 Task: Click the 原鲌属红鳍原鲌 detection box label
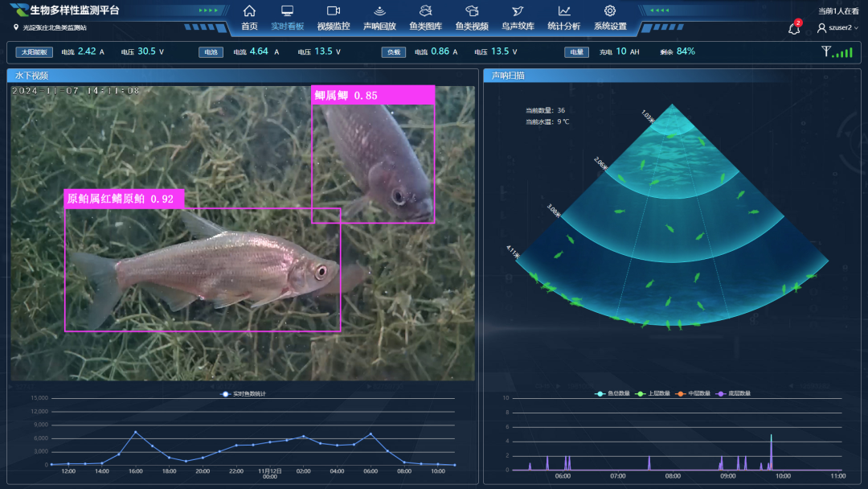(124, 199)
